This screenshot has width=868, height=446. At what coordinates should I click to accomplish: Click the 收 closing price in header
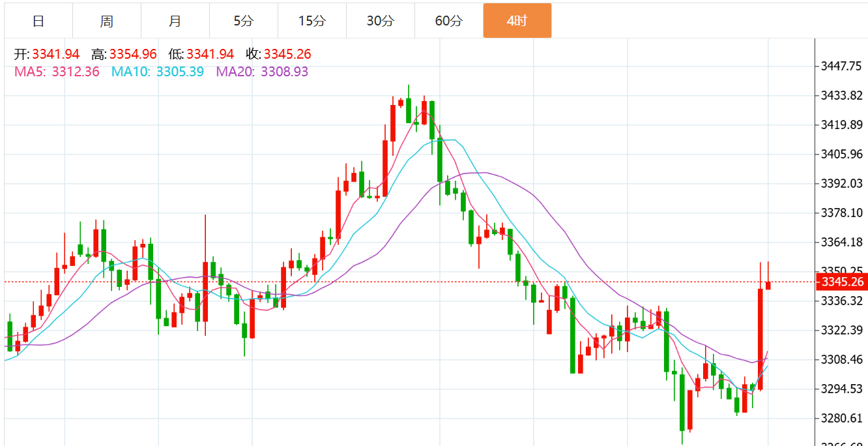pyautogui.click(x=287, y=54)
